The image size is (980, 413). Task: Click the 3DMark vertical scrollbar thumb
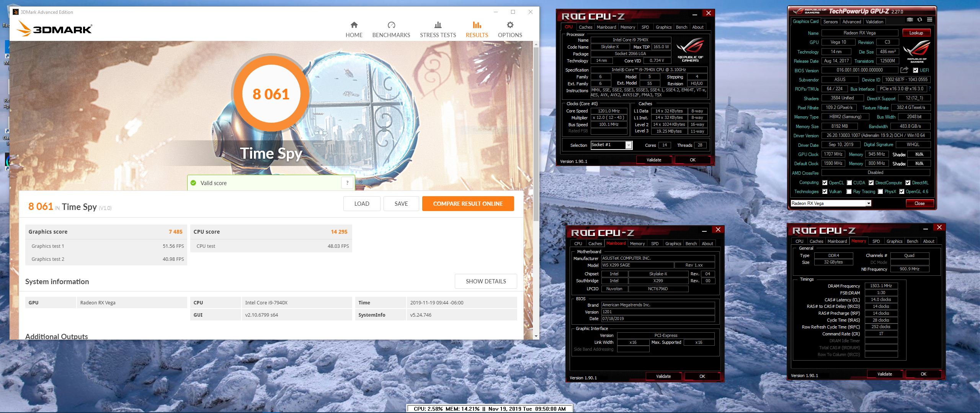[536, 134]
